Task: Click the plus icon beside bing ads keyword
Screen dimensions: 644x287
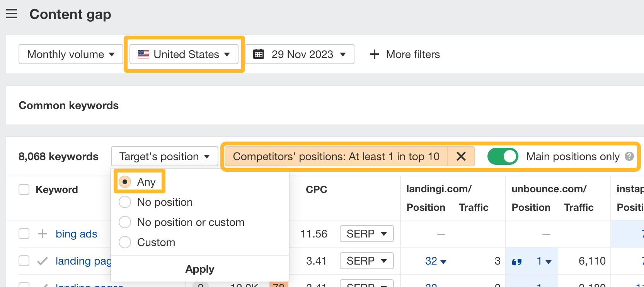Action: point(42,234)
